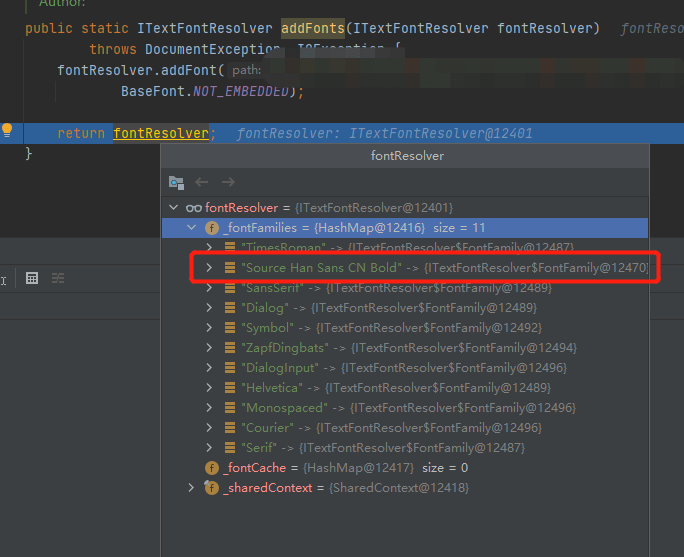The width and height of the screenshot is (684, 557).
Task: Select the _fontCache size = 0 row
Action: pyautogui.click(x=404, y=468)
